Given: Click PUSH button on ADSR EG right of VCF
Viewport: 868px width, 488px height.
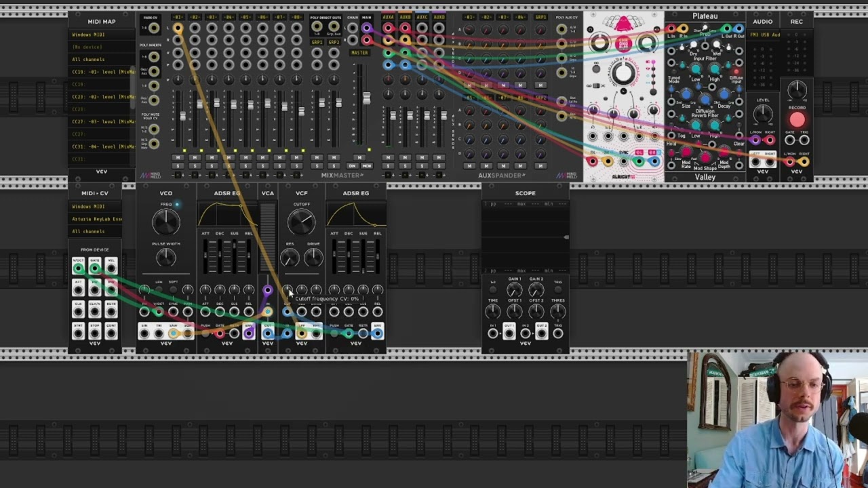Looking at the screenshot, I should click(x=334, y=333).
